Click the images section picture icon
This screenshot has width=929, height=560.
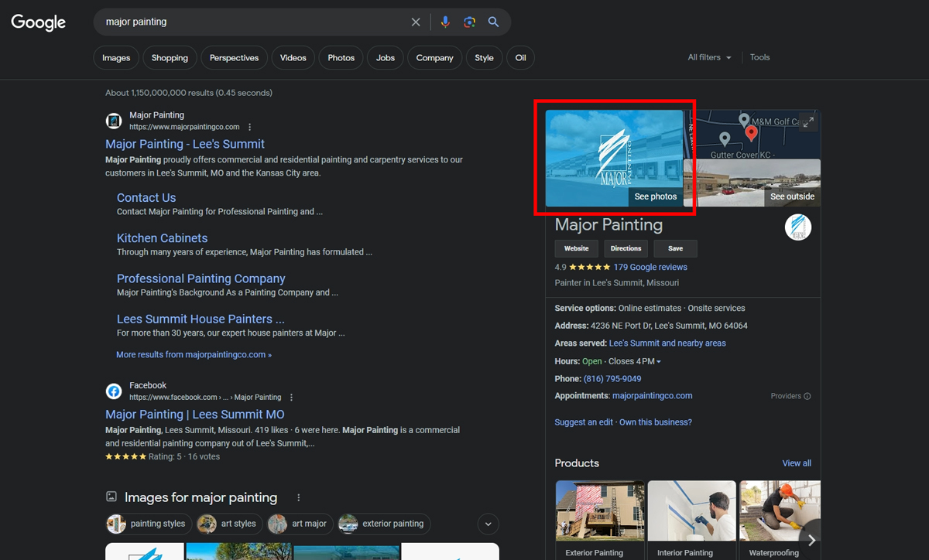click(111, 497)
